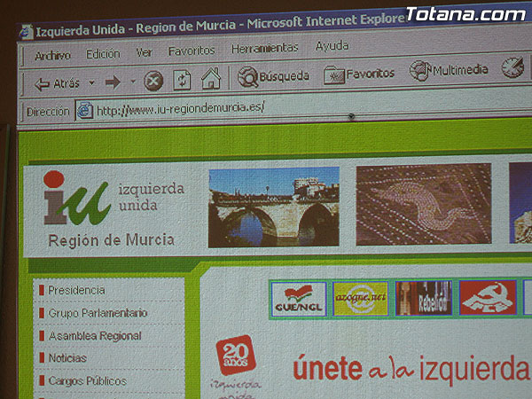This screenshot has width=532, height=399.
Task: Go to the Home page icon
Action: point(211,79)
